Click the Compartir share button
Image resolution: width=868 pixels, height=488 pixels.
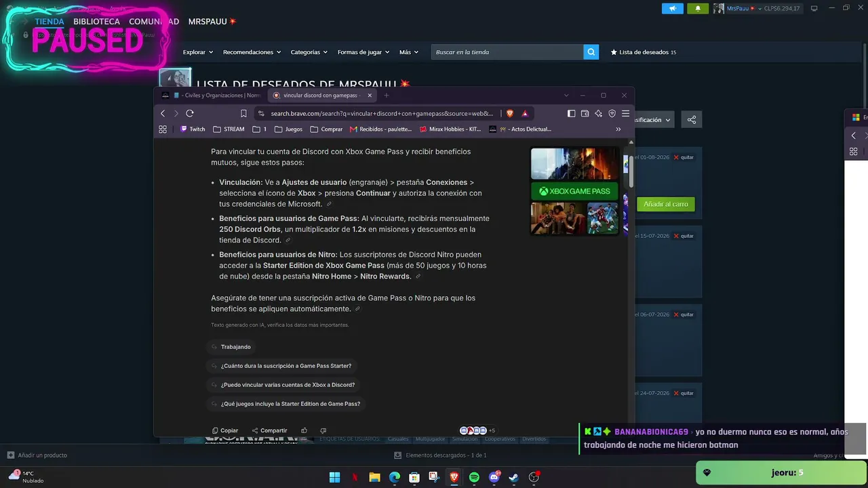(x=269, y=430)
